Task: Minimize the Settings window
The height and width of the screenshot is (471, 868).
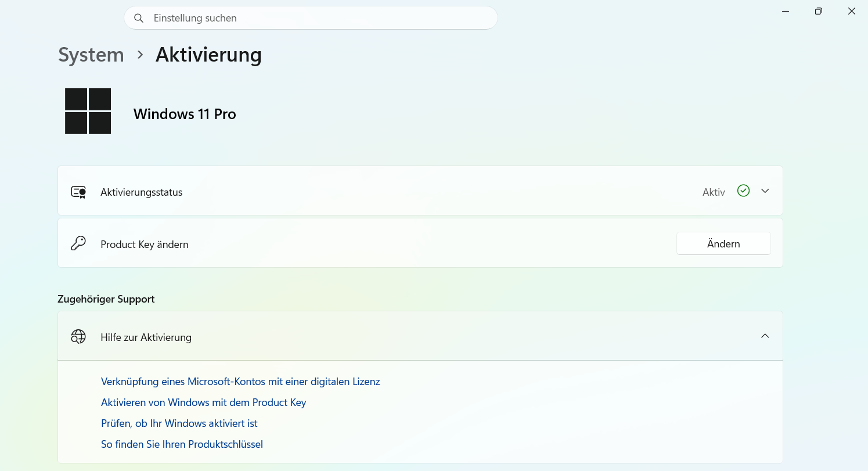Action: point(785,11)
